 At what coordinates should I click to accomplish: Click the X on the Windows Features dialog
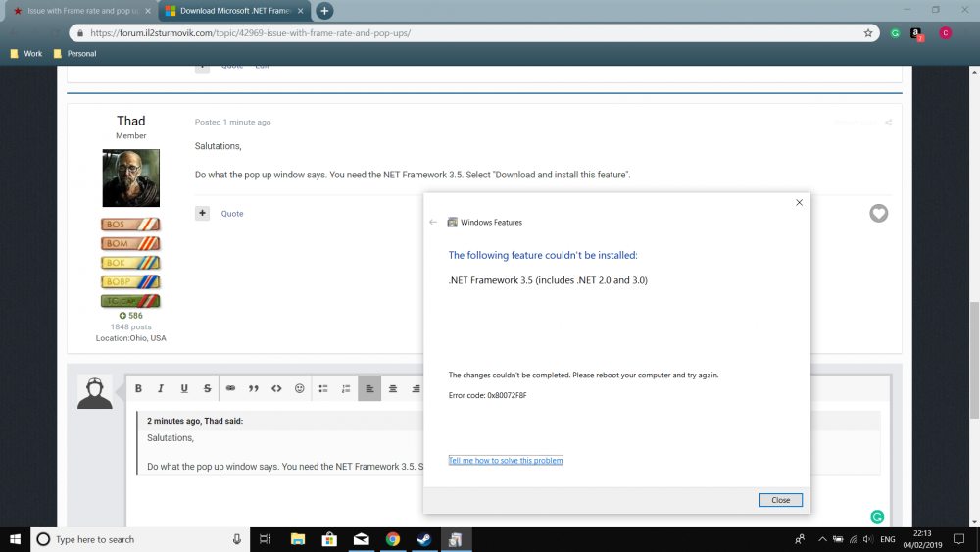(799, 203)
